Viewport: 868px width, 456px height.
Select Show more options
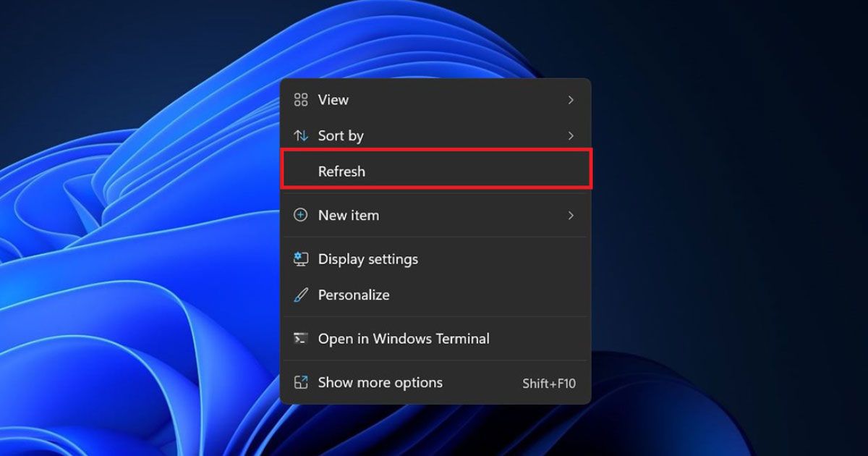click(380, 382)
